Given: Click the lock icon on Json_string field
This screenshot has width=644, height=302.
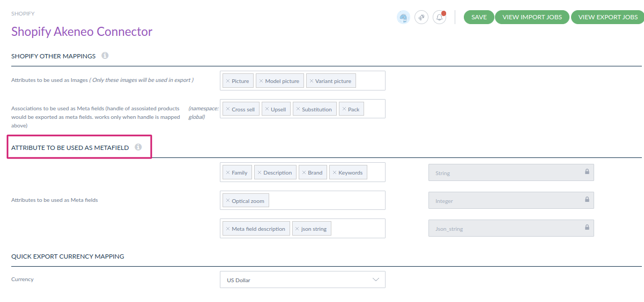Looking at the screenshot, I should [x=587, y=228].
